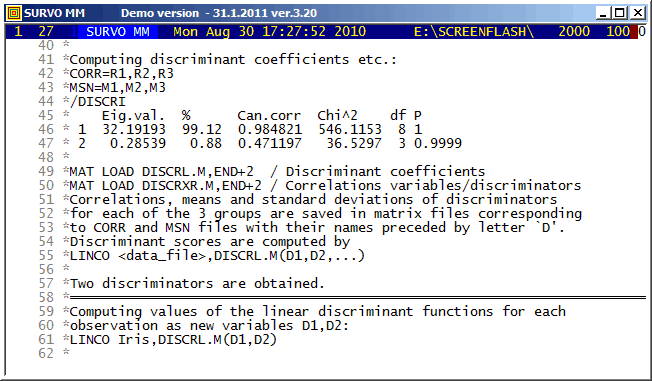Image resolution: width=652 pixels, height=381 pixels.
Task: Activate MAT LOAD DISCRXR.M command line
Action: tap(165, 186)
